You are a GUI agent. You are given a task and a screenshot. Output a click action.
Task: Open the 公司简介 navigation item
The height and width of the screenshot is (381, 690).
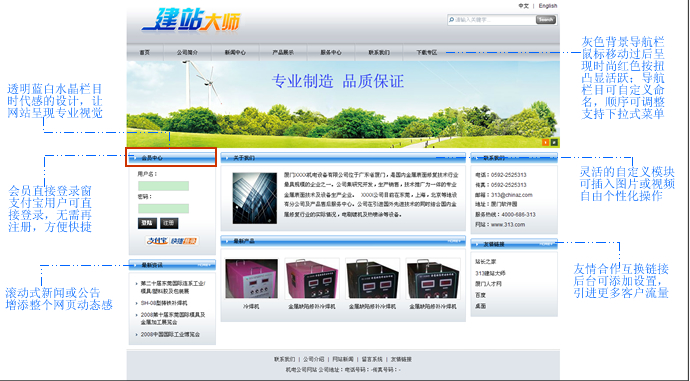[187, 52]
